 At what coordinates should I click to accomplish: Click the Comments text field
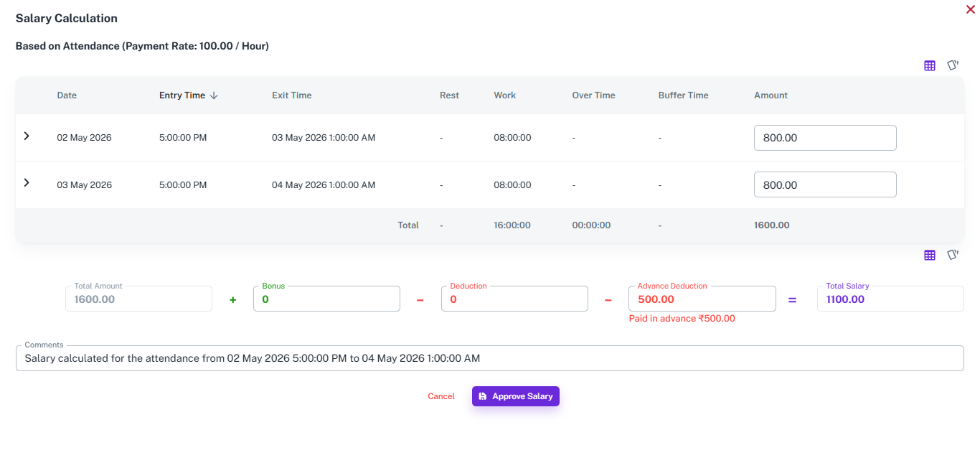coord(490,358)
